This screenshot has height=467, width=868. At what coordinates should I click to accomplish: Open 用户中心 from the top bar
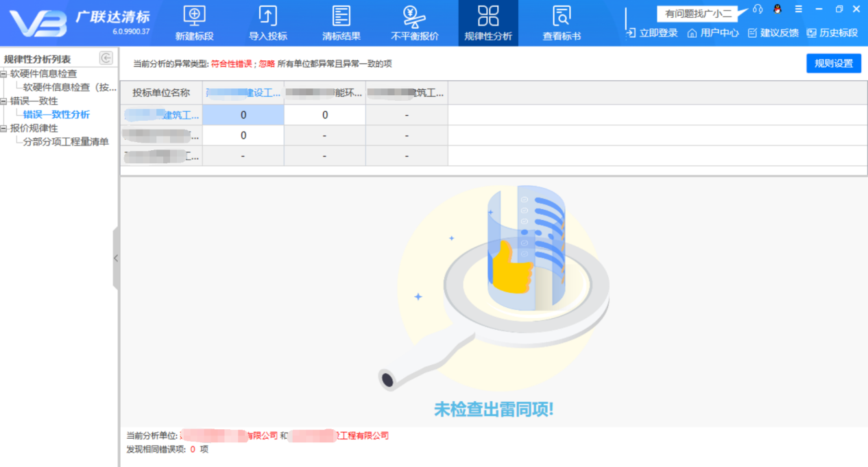coord(712,32)
